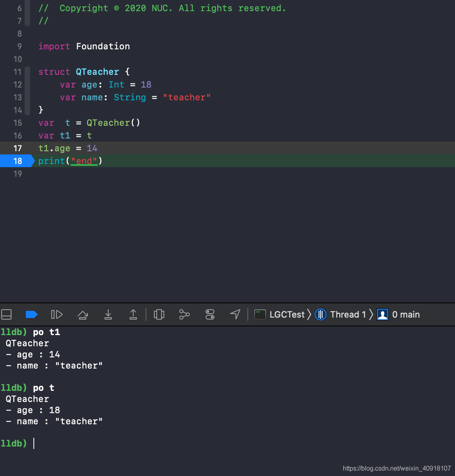The width and height of the screenshot is (455, 476).
Task: Click "var t1 = t" line
Action: pos(65,135)
